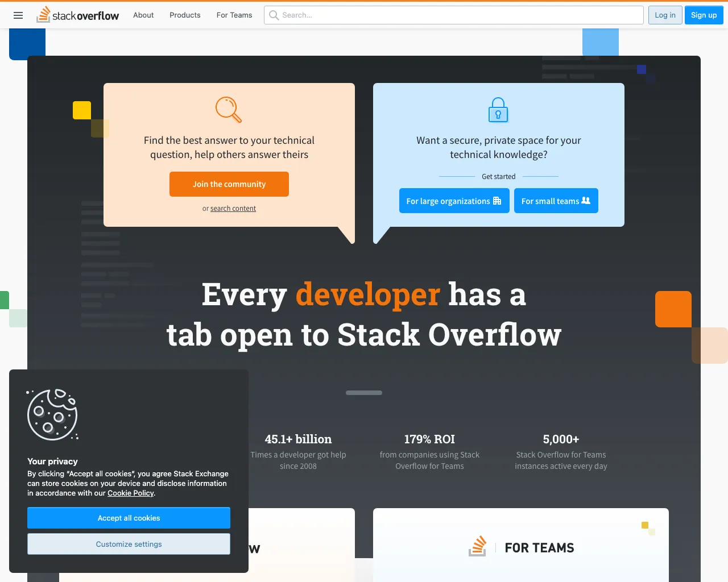Screen dimensions: 728x582
Task: Click the Stack Overflow logo
Action: coord(78,15)
